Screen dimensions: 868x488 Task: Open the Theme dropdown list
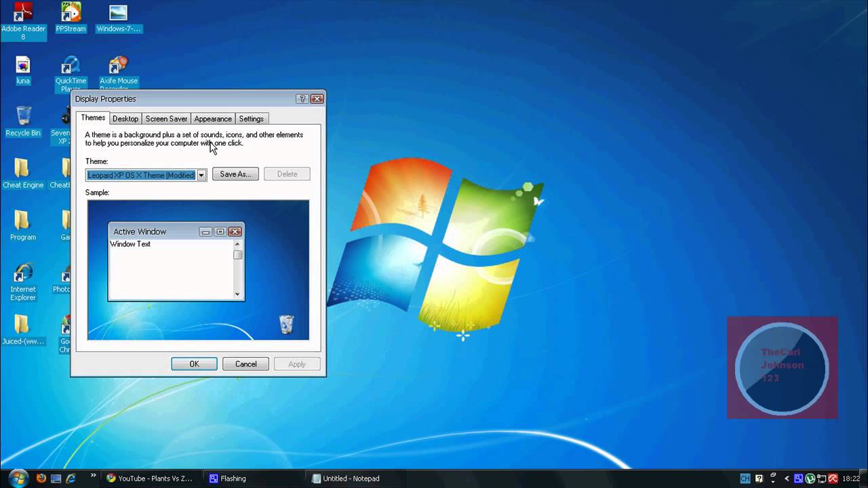coord(201,175)
